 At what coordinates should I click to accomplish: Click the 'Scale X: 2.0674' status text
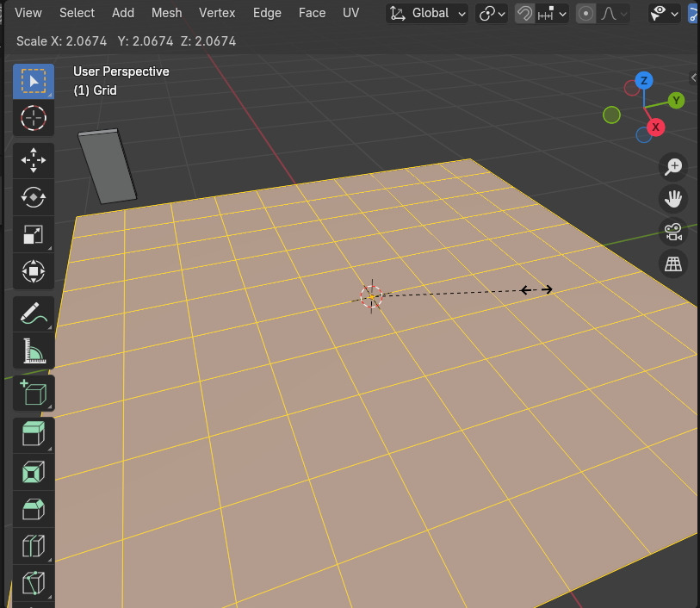point(62,41)
